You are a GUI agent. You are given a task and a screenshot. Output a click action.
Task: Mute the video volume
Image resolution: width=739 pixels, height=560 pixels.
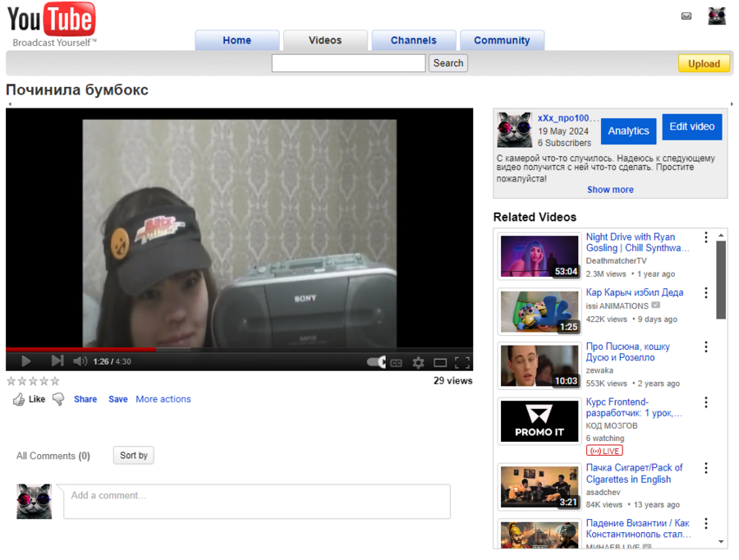[80, 361]
